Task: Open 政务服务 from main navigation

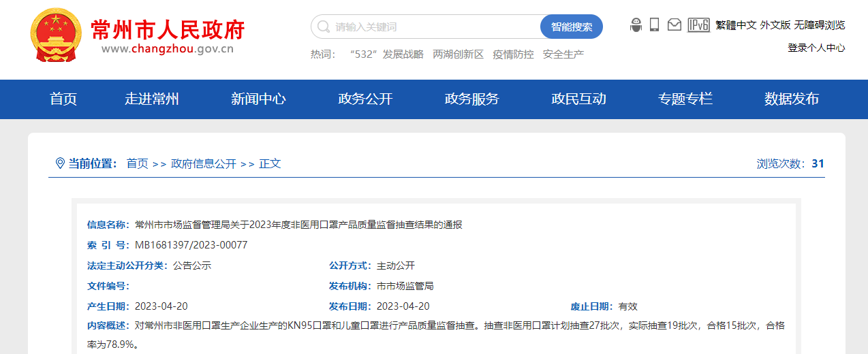Action: pyautogui.click(x=471, y=99)
